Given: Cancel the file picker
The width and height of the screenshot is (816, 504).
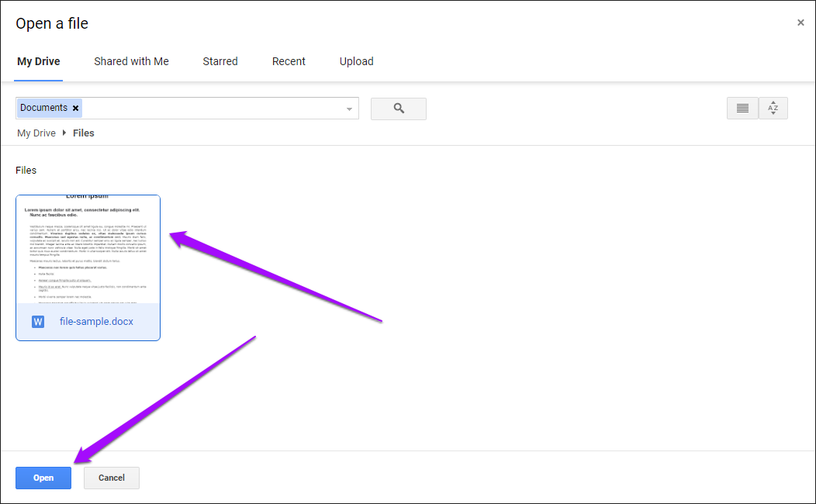Looking at the screenshot, I should [111, 478].
